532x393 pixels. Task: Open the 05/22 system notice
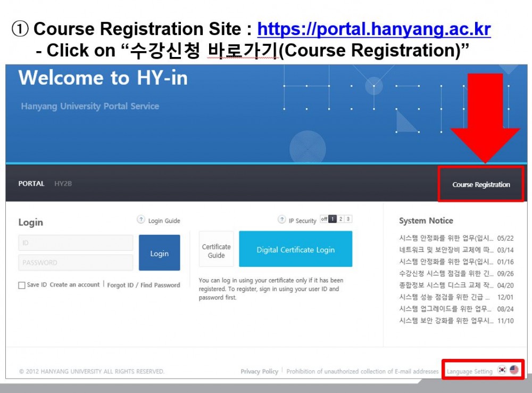click(x=456, y=238)
